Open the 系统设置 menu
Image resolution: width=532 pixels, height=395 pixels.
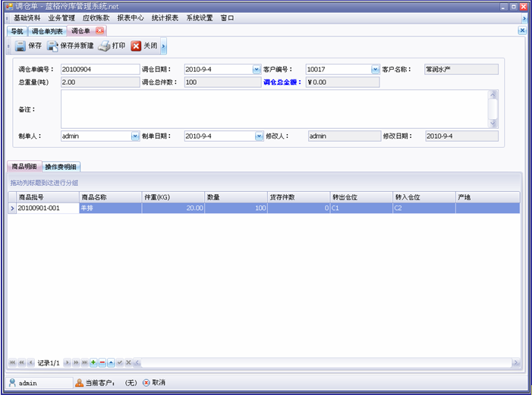pos(200,18)
